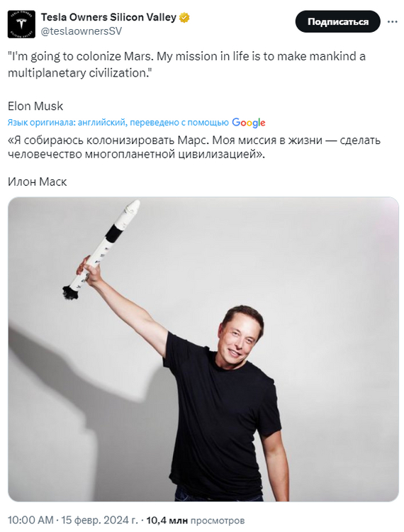
Task: Open the three-dot more options menu
Action: [392, 22]
